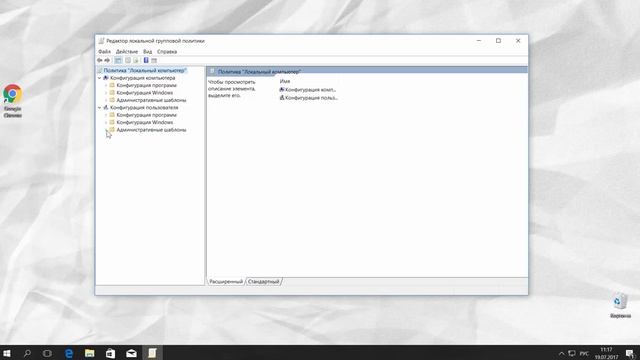Screen dimensions: 640x360
Task: Open the Action Center notifications icon
Action: [x=630, y=353]
